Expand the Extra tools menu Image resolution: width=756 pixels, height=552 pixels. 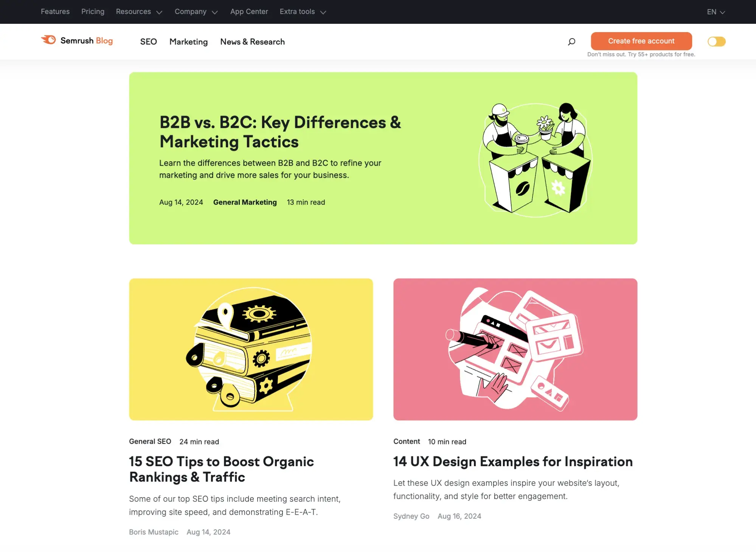(x=302, y=12)
